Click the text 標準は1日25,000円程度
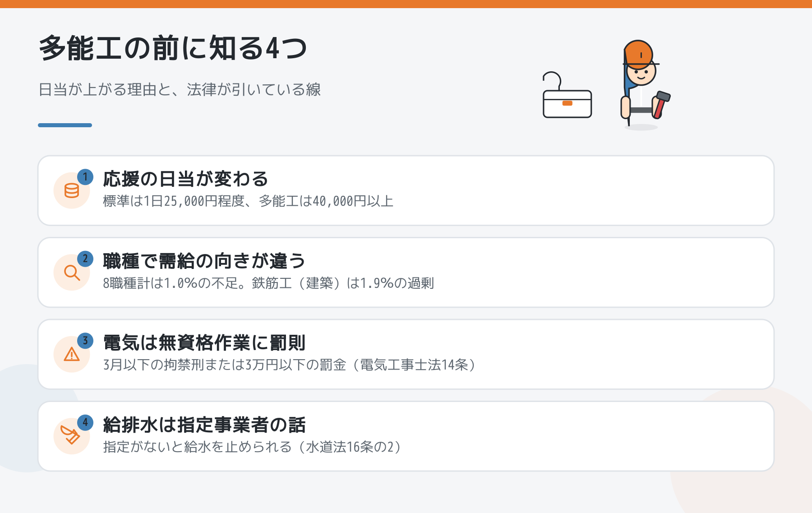Screen dimensions: 812x513 [x=174, y=201]
